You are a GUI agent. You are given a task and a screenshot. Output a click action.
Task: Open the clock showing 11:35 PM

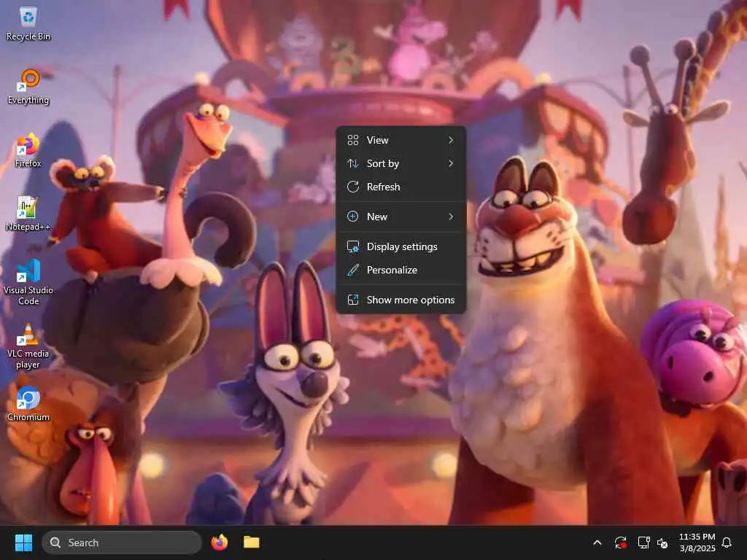tap(697, 542)
